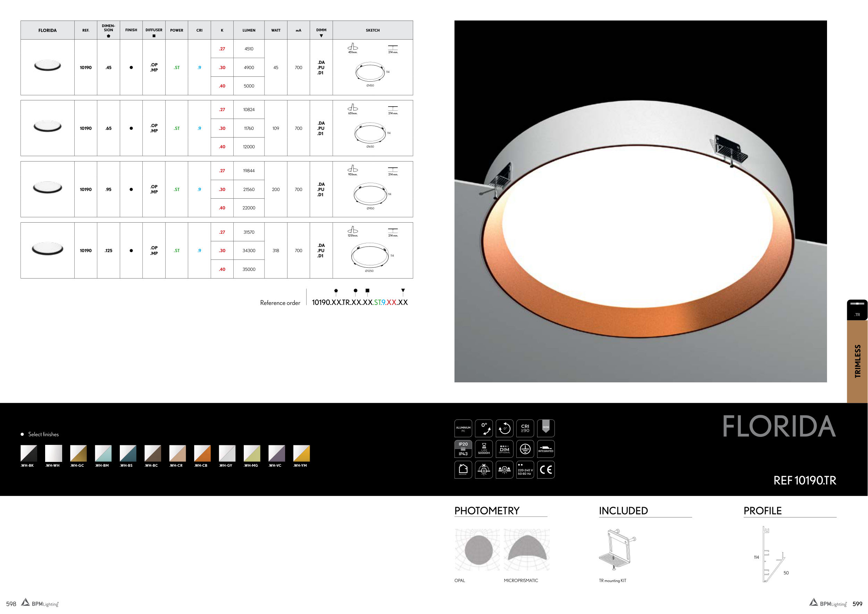This screenshot has height=614, width=868.
Task: Click the 220-240 V voltage icon
Action: [525, 470]
